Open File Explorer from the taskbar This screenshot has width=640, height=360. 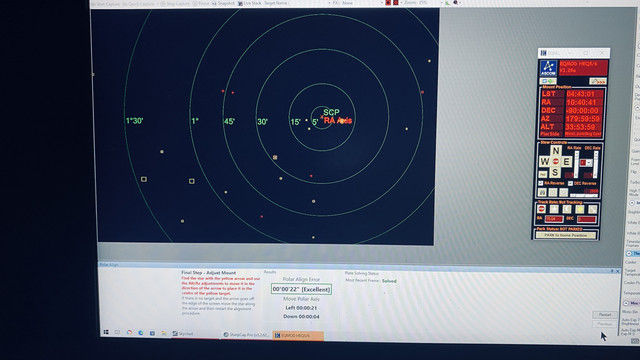coord(164,333)
